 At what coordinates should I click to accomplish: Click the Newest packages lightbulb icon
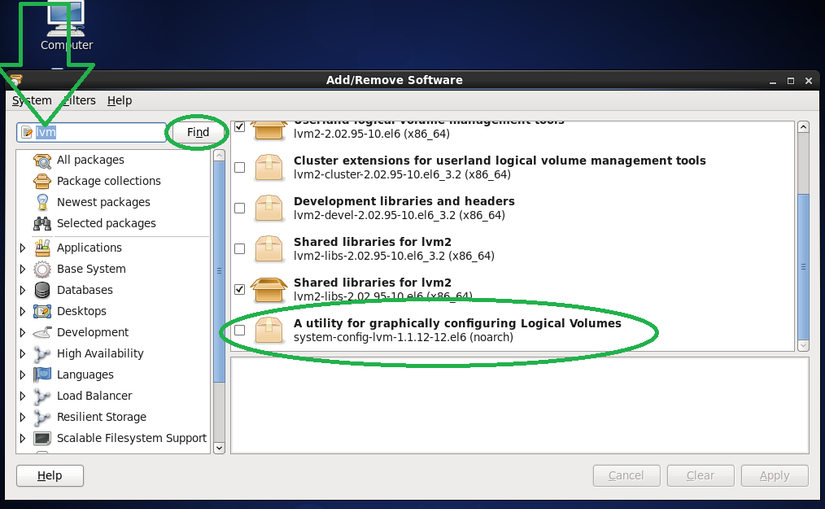click(x=42, y=202)
